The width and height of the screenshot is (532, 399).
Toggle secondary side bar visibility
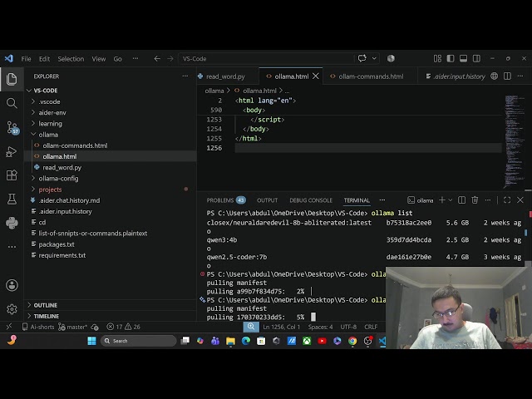click(476, 59)
